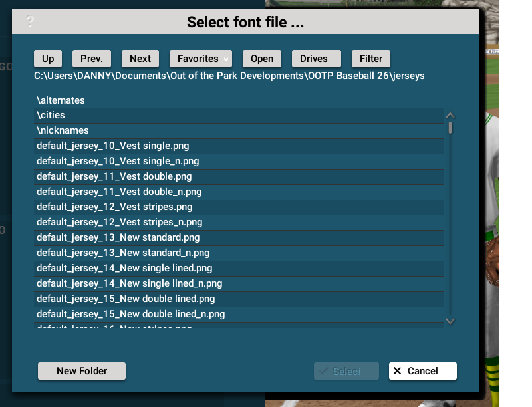The height and width of the screenshot is (407, 532).
Task: Click the Up directory button
Action: [48, 59]
